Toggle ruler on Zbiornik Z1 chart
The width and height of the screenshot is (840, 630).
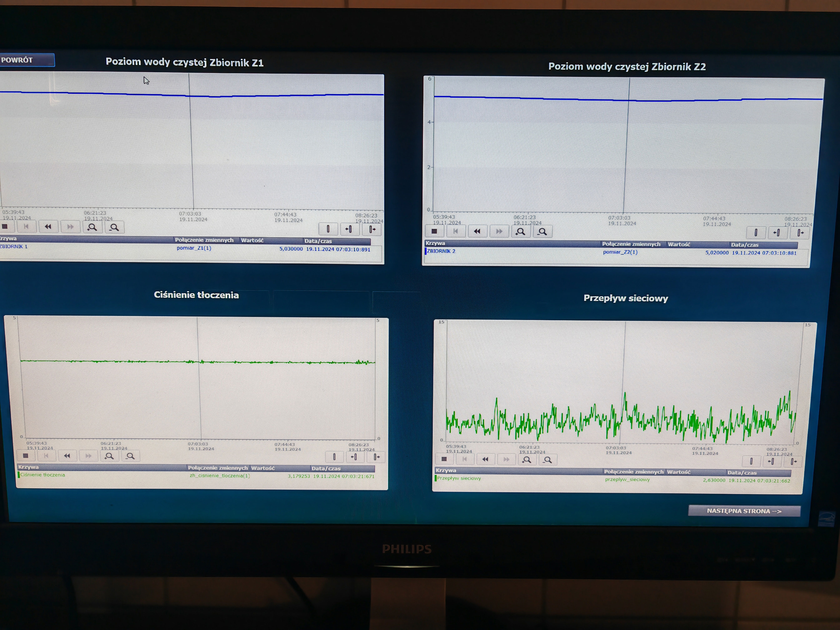point(328,229)
